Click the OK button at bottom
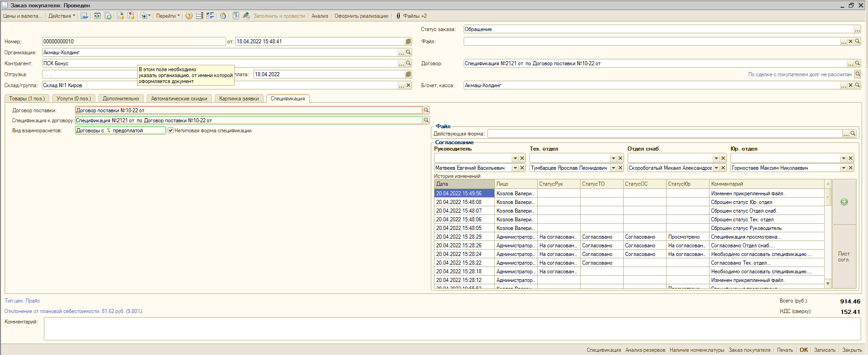 [x=804, y=350]
